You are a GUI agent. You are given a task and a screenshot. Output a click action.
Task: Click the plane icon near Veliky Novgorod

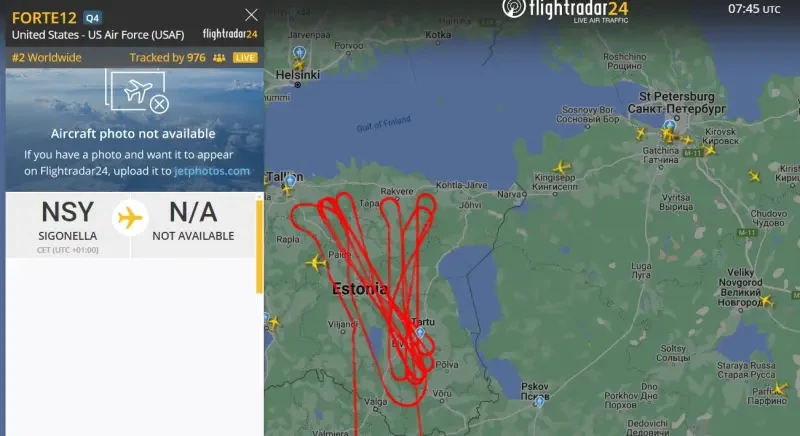point(767,301)
